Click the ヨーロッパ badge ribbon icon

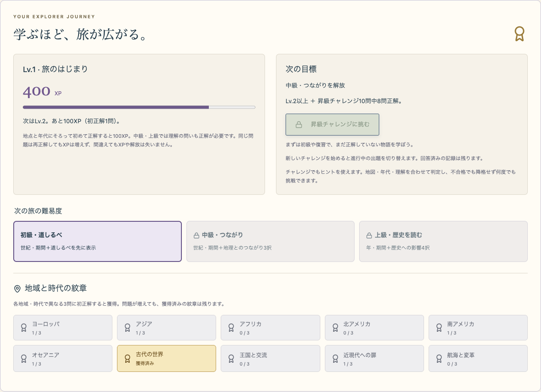click(24, 328)
